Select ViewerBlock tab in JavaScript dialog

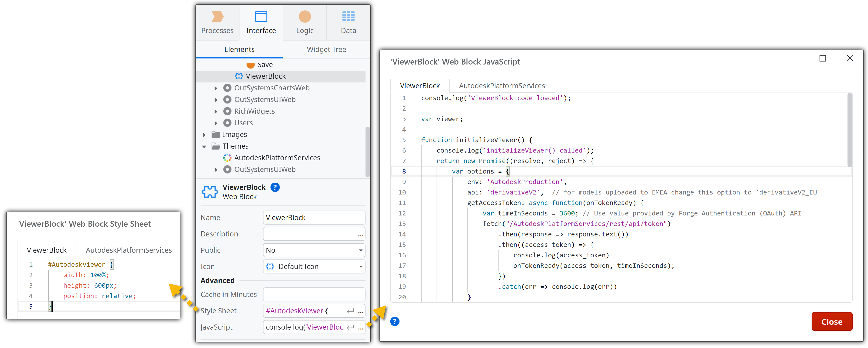(420, 85)
